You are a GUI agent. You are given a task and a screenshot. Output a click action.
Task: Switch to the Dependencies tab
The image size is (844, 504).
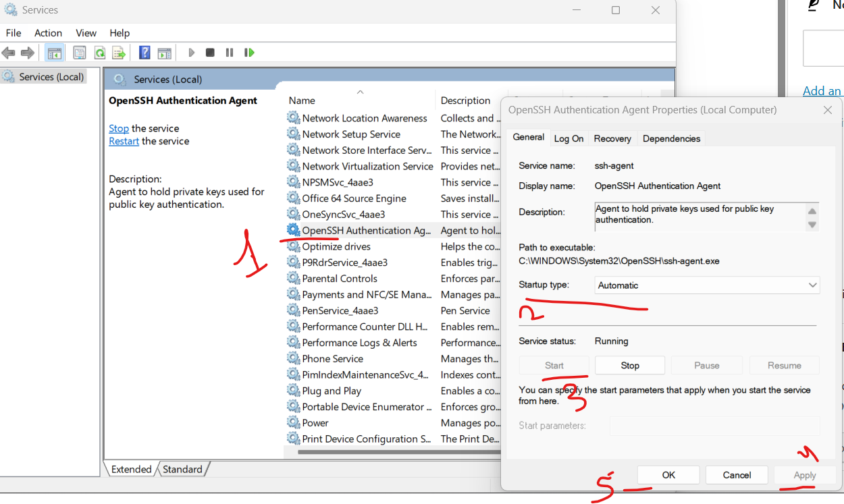point(671,138)
